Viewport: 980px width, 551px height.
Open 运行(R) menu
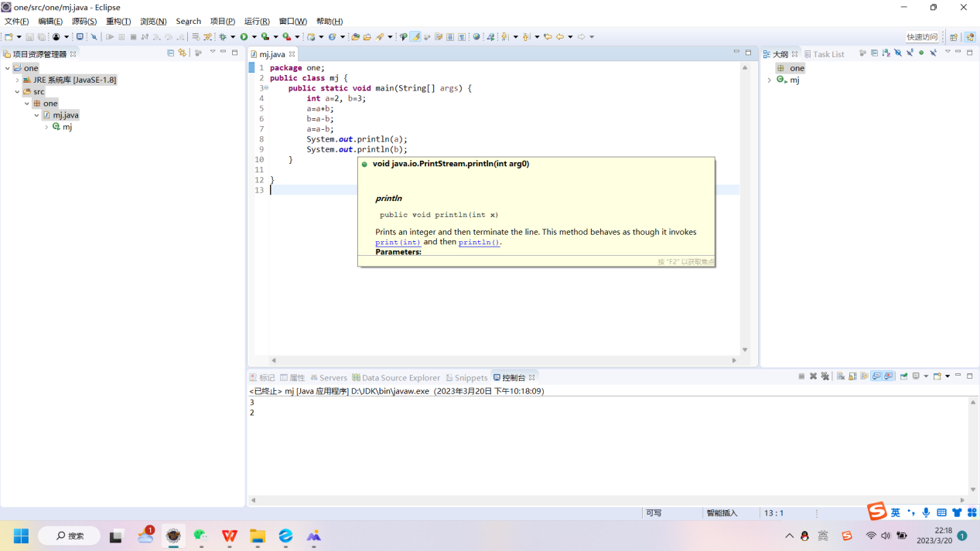[257, 21]
